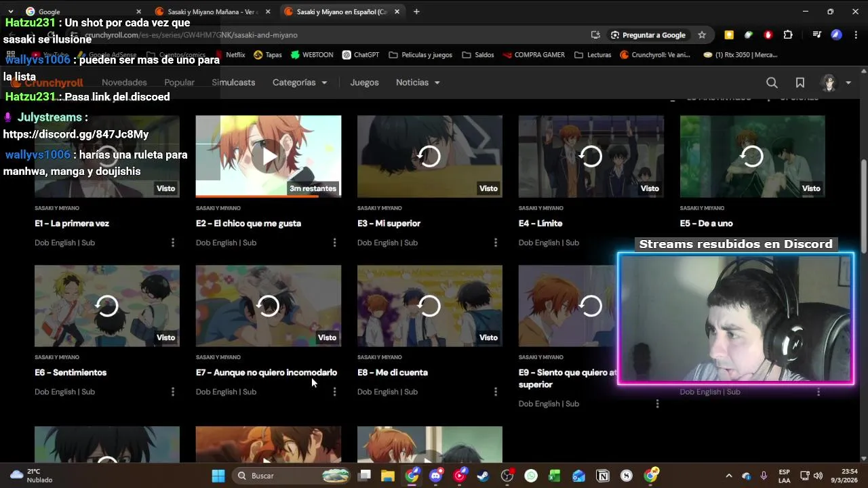Open the ChatGPT bookmark
This screenshot has height=488, width=868.
pos(360,55)
